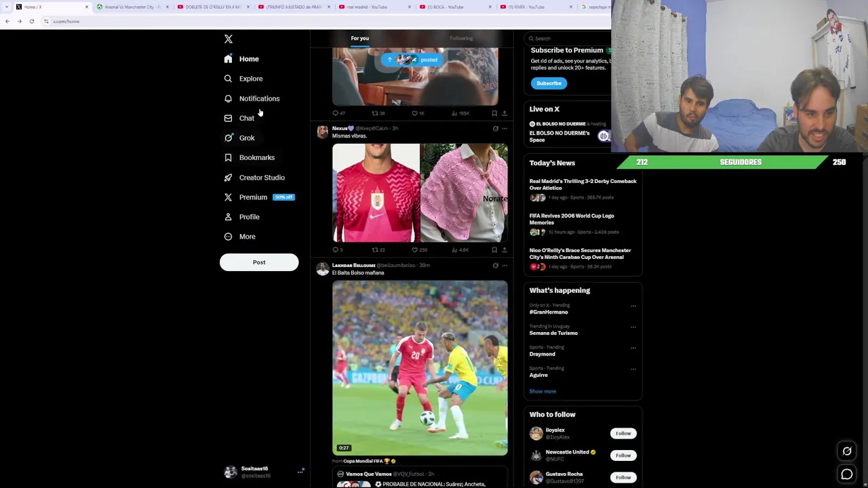Open options menu for #GranHermano trend

633,306
